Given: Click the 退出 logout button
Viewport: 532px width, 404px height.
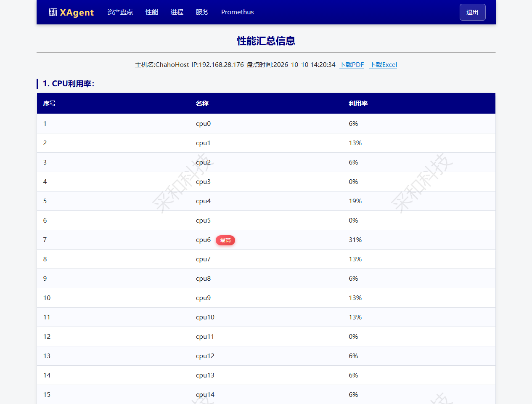Looking at the screenshot, I should (x=473, y=12).
